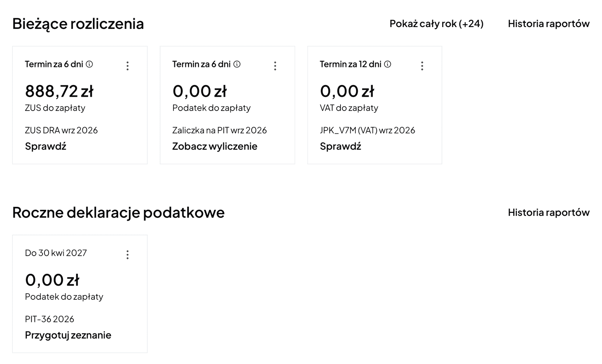Open the three-dot menu on PIT advance card

[x=275, y=66]
